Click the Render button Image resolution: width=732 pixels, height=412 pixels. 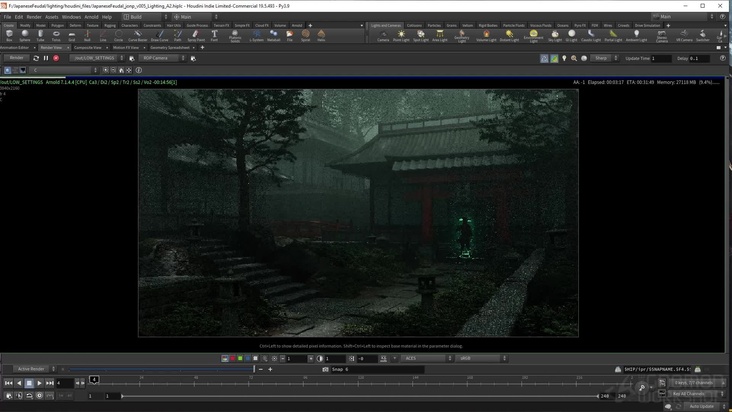coord(16,58)
